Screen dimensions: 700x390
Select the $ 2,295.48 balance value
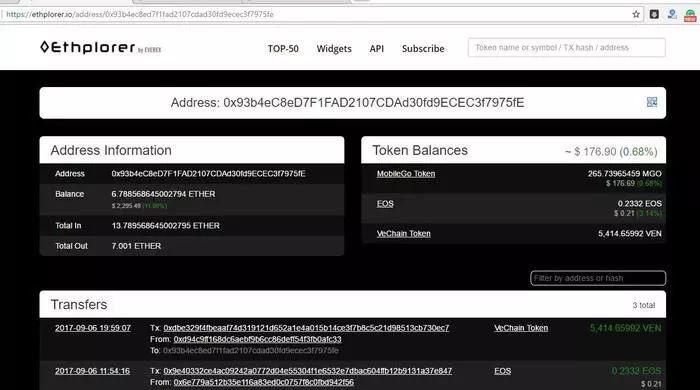click(x=126, y=206)
